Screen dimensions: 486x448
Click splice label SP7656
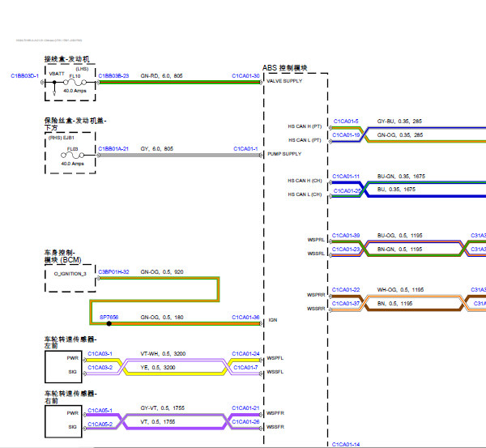pyautogui.click(x=109, y=318)
